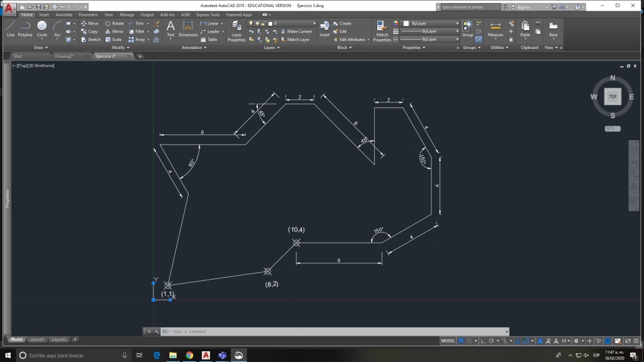Switch to the Drawing2 document tab
Viewport: 644px width, 362px height.
[x=64, y=56]
